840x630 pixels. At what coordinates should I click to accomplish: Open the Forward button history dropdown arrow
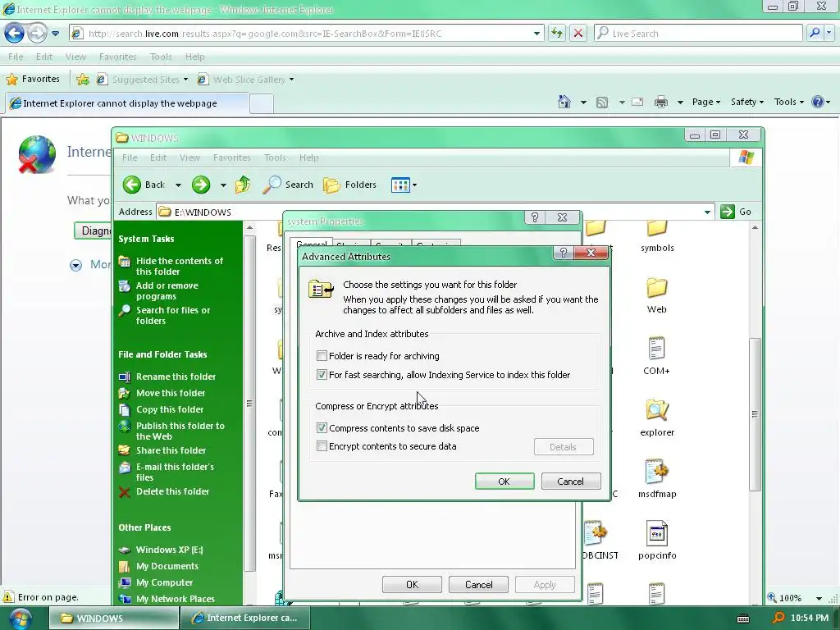click(x=223, y=185)
